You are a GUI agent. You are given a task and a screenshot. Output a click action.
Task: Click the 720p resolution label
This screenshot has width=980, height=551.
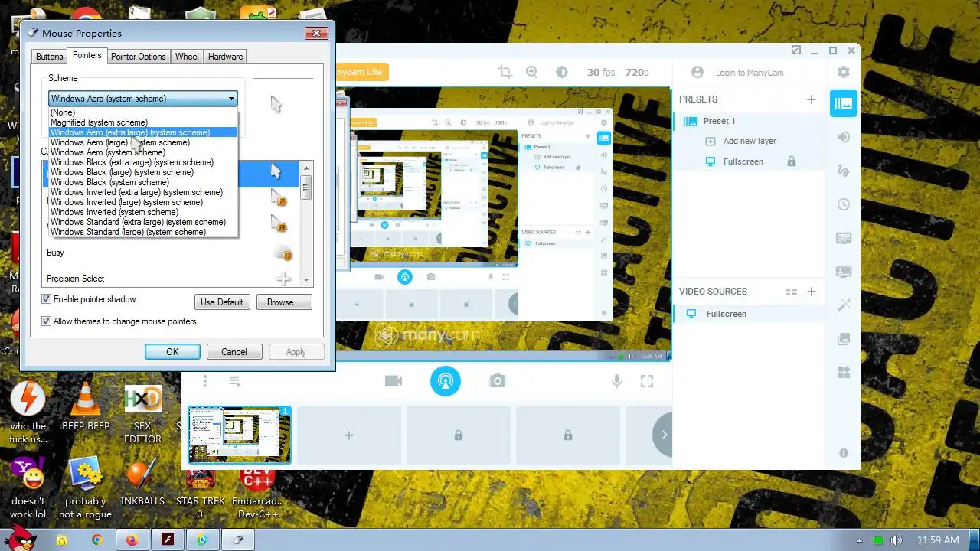637,73
